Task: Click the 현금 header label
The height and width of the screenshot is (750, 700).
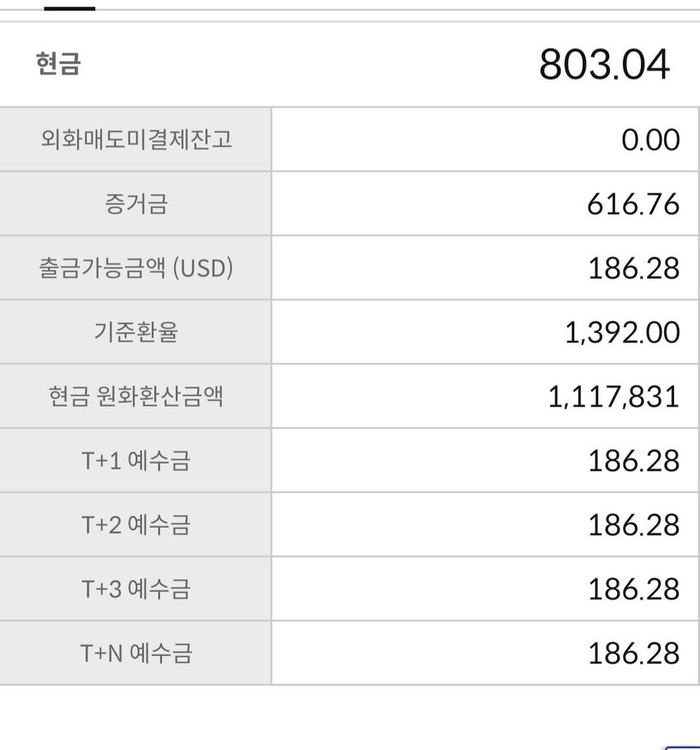Action: (x=58, y=63)
